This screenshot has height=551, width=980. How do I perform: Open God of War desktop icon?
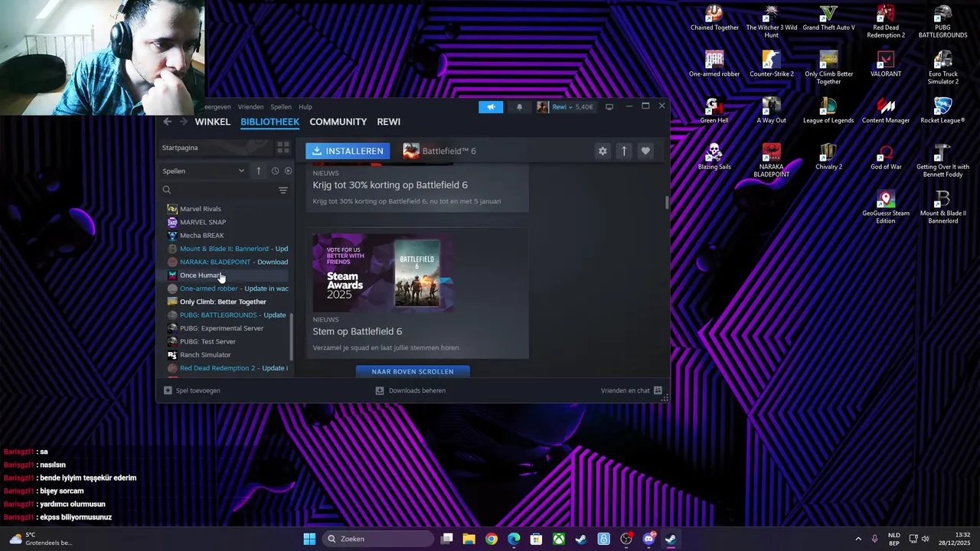click(886, 158)
